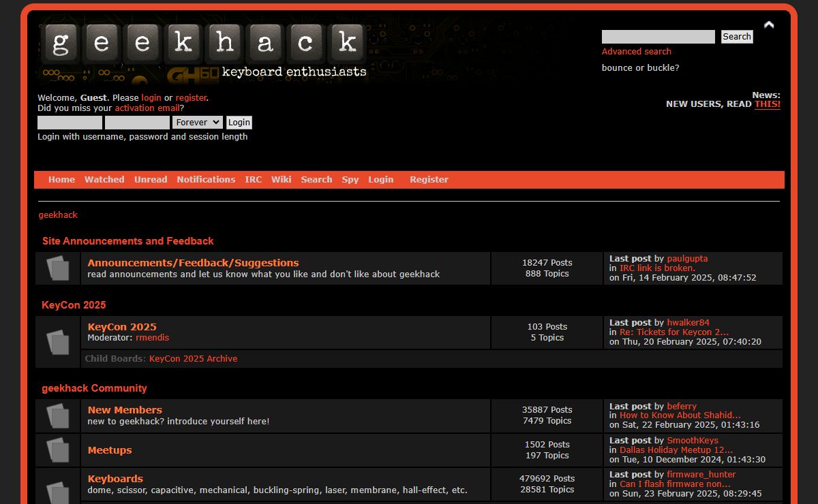Viewport: 818px width, 504px height.
Task: Click the 'bounce or buckle?' tagline text
Action: click(x=641, y=68)
